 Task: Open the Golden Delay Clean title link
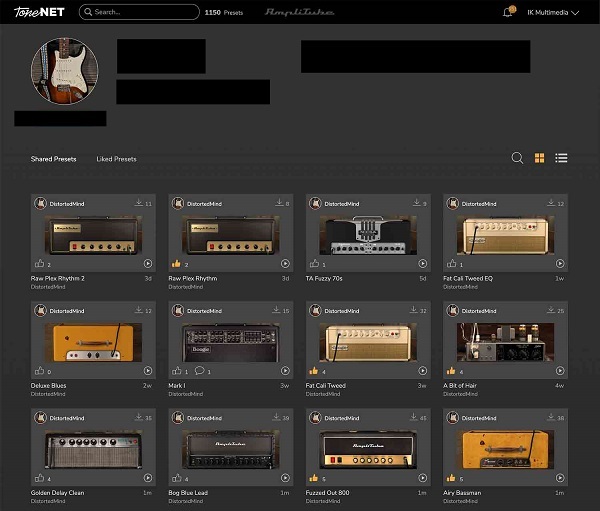pyautogui.click(x=57, y=493)
